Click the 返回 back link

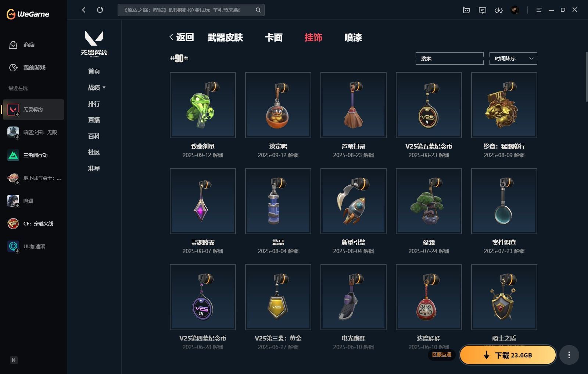click(x=182, y=37)
